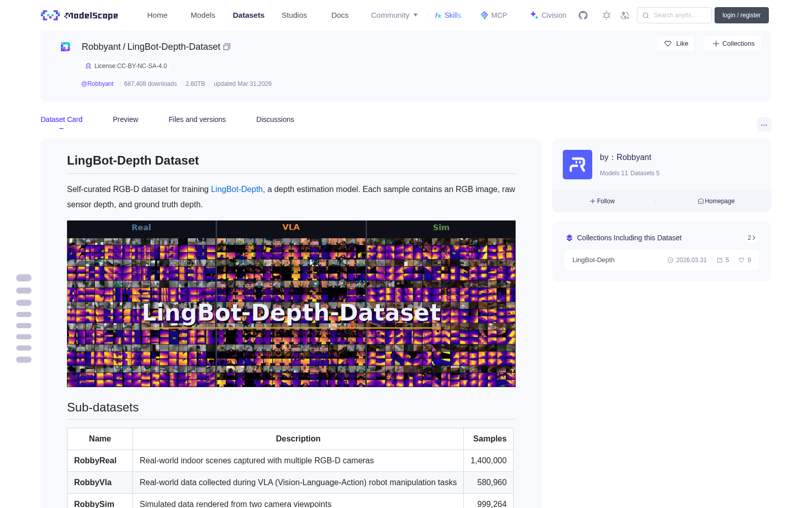The image size is (812, 508).
Task: Click the RobbyVla table cell
Action: point(100,483)
